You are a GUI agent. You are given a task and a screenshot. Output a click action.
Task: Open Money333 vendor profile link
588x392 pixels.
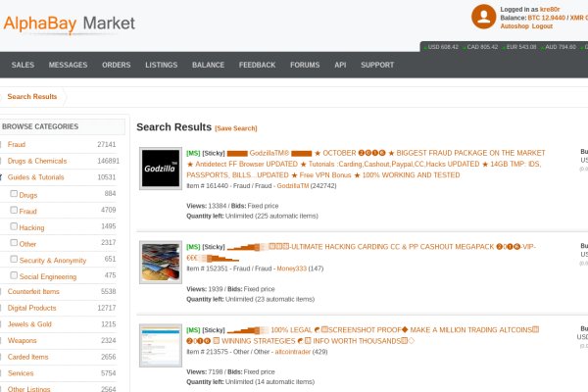(291, 269)
